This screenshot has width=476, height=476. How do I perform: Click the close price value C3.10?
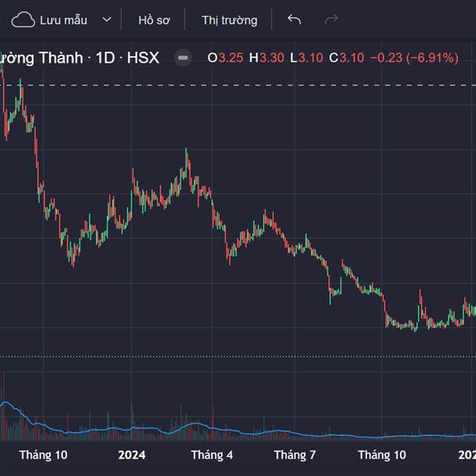pyautogui.click(x=347, y=58)
